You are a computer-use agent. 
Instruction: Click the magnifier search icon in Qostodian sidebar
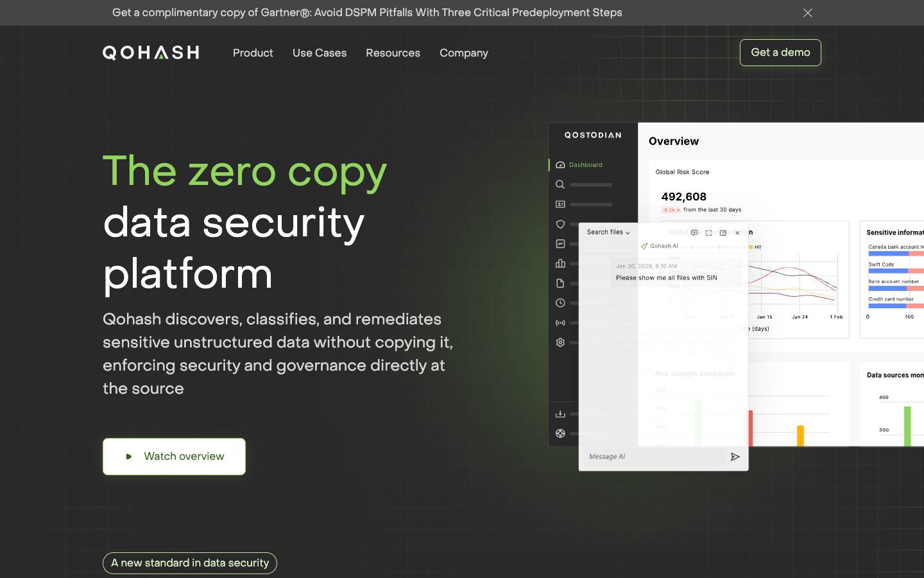pos(560,184)
